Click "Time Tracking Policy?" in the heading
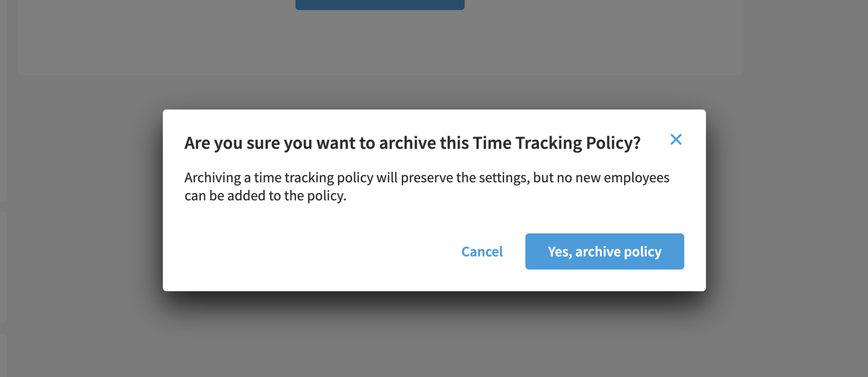 point(557,143)
